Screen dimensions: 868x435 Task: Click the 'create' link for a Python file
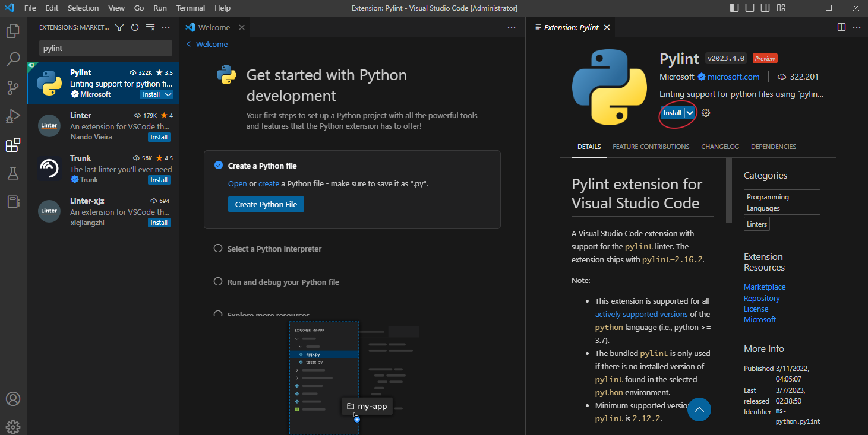(x=269, y=183)
